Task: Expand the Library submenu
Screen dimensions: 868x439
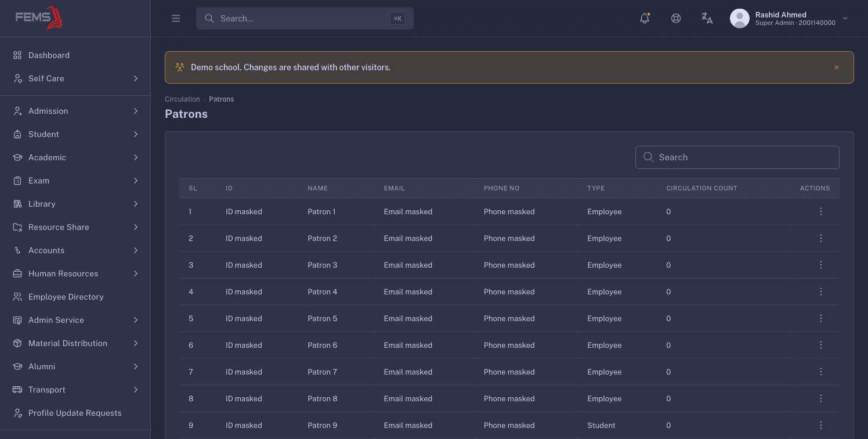Action: 75,204
